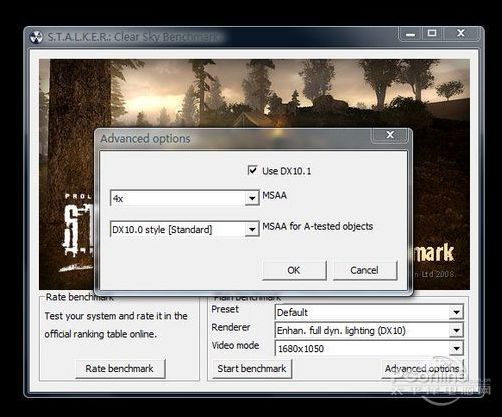This screenshot has width=502, height=417.
Task: Click the Enhan. full dyn. lighting renderer field
Action: (x=369, y=331)
